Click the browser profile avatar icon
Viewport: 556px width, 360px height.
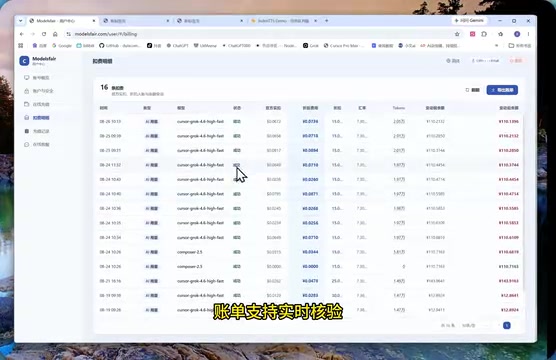pos(517,34)
